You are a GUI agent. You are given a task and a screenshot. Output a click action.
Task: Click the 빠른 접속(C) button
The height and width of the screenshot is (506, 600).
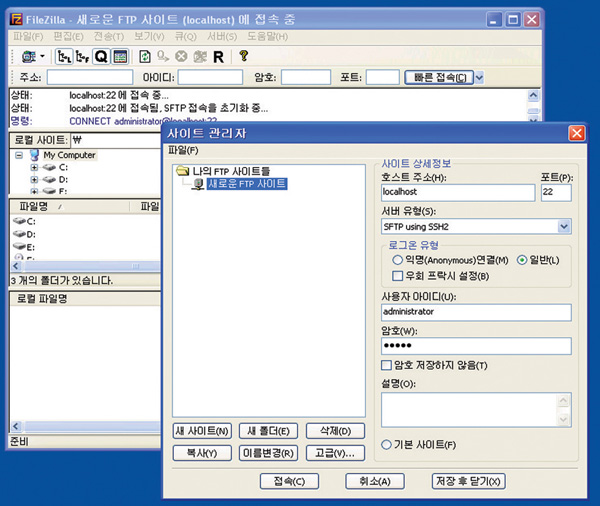coord(439,77)
